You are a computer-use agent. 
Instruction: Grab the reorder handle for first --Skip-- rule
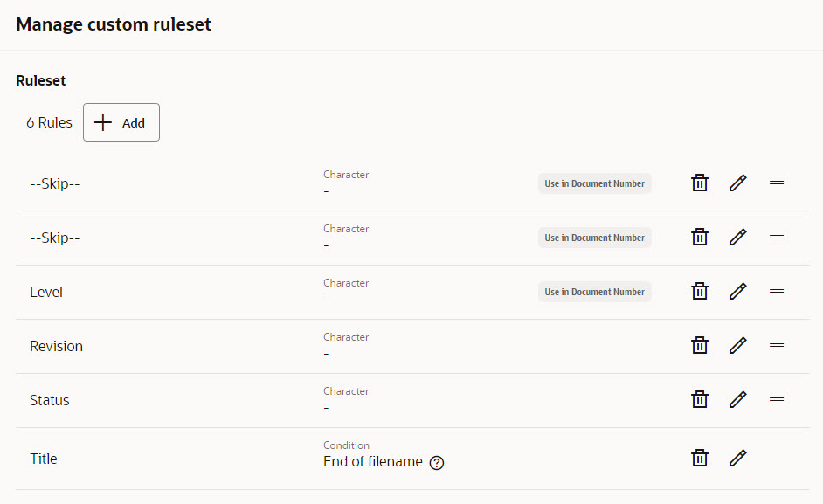click(x=777, y=183)
